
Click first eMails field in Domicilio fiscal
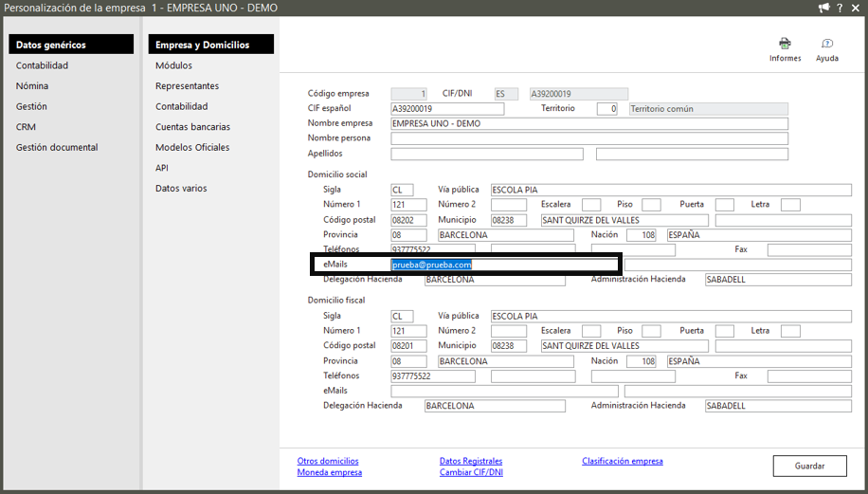(x=504, y=391)
